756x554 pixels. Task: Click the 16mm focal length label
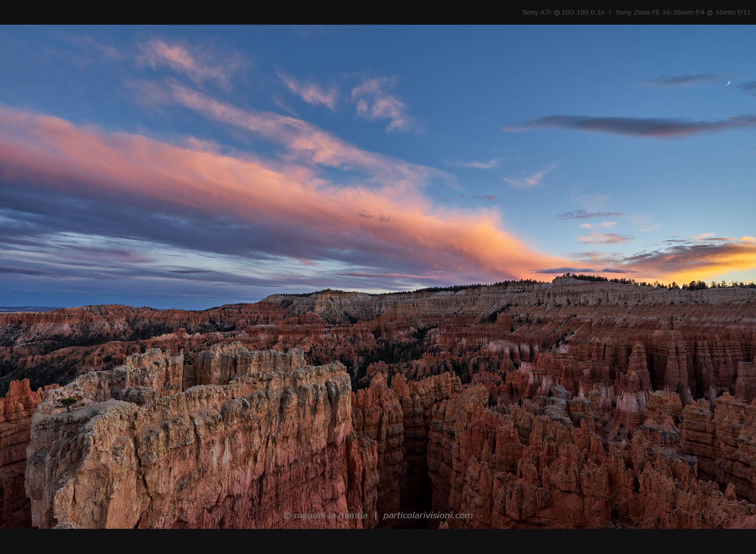tap(723, 12)
